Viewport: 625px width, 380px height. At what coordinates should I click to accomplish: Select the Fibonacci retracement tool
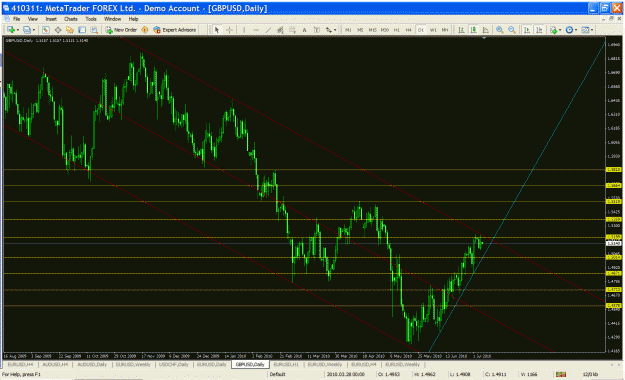[x=292, y=30]
